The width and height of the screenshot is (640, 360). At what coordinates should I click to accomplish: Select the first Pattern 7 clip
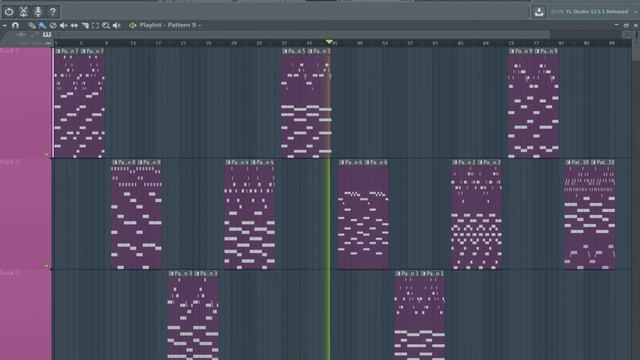(x=67, y=102)
